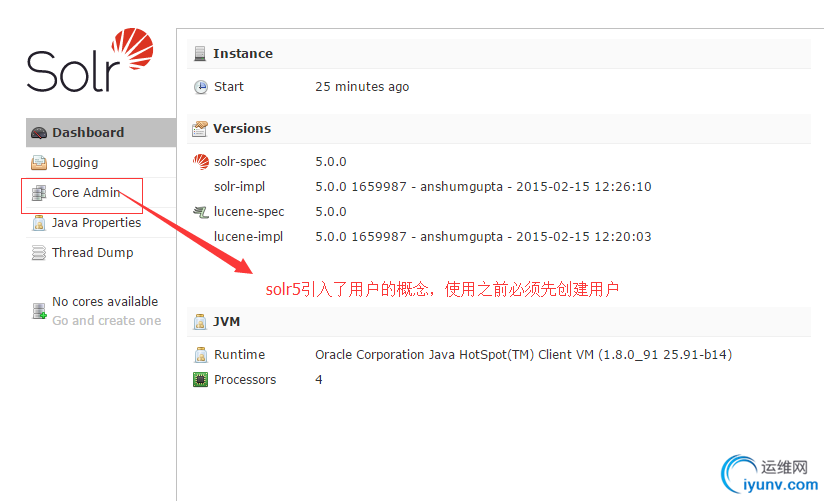Screen dimensions: 824x501
Task: Select the solr-spec label
Action: [240, 161]
